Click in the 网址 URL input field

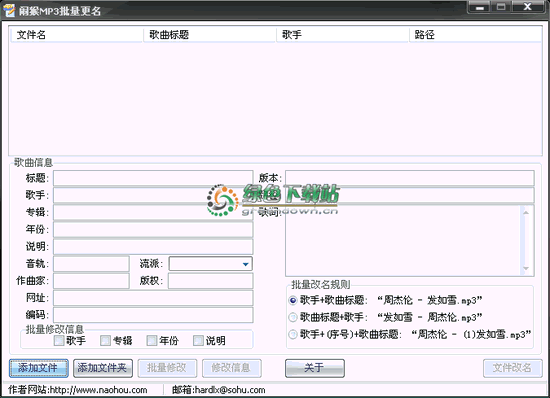coord(153,298)
